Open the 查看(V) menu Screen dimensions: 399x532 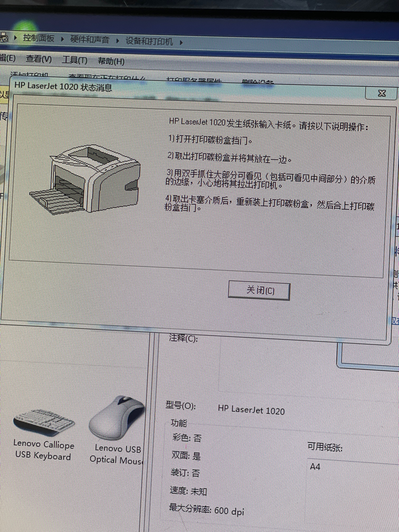39,59
